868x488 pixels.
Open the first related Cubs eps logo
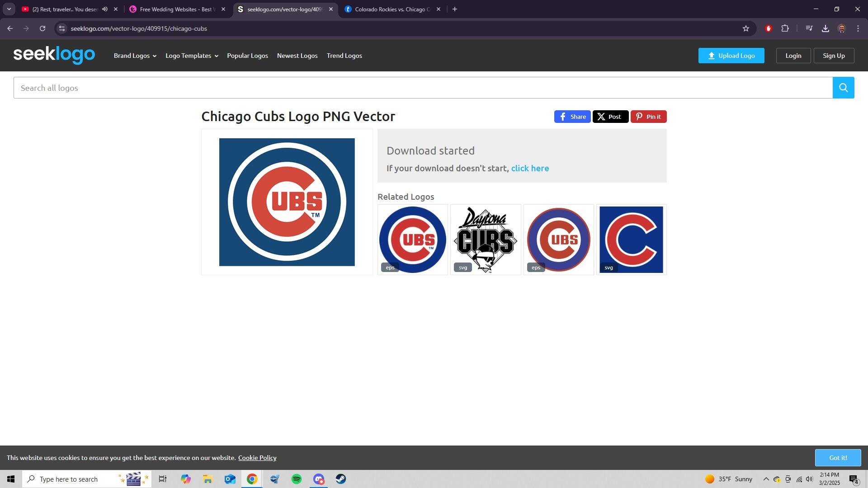point(412,239)
